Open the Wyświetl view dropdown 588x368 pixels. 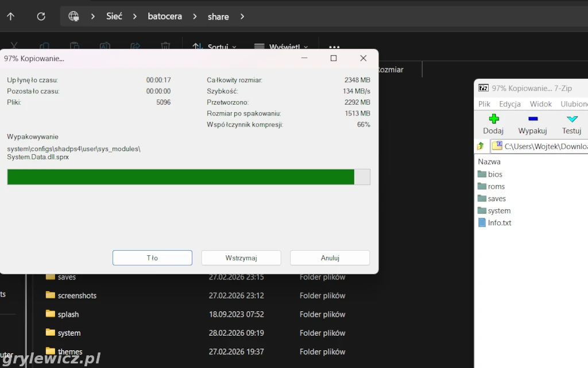281,47
